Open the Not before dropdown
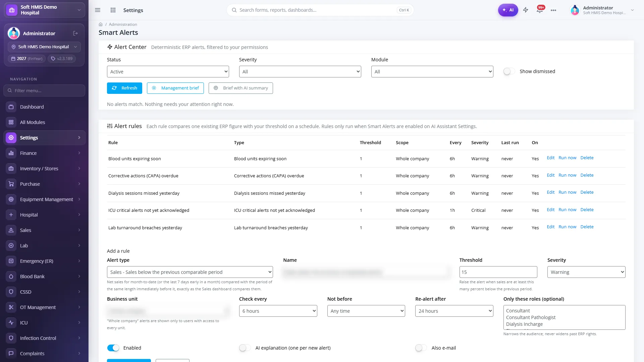 [x=366, y=311]
